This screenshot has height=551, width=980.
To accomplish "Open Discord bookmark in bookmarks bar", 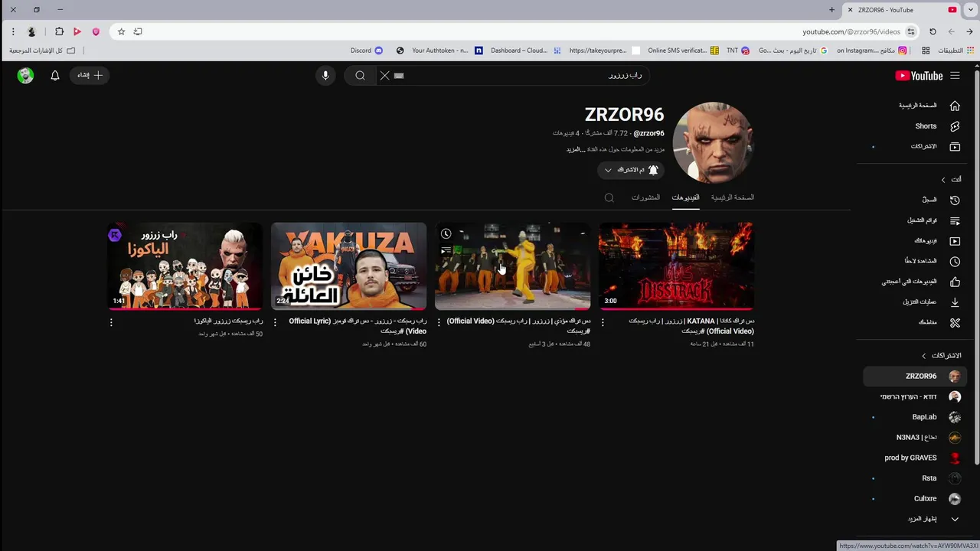I will click(367, 51).
